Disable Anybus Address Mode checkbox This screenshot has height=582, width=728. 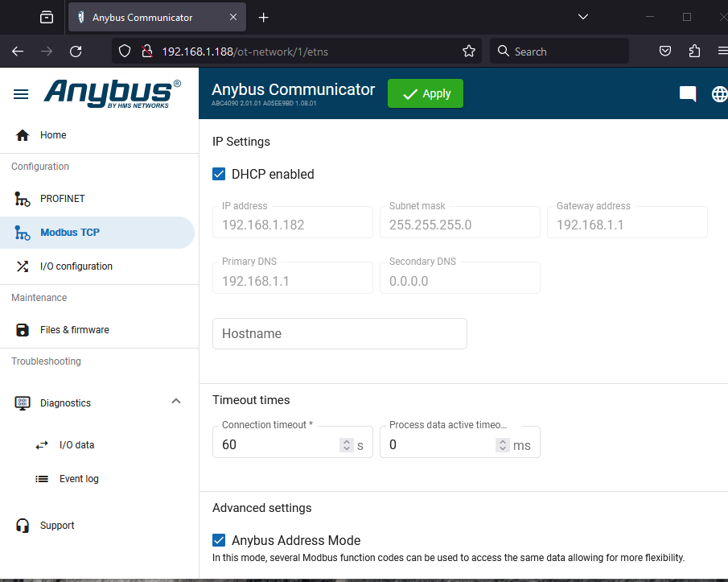coord(219,540)
